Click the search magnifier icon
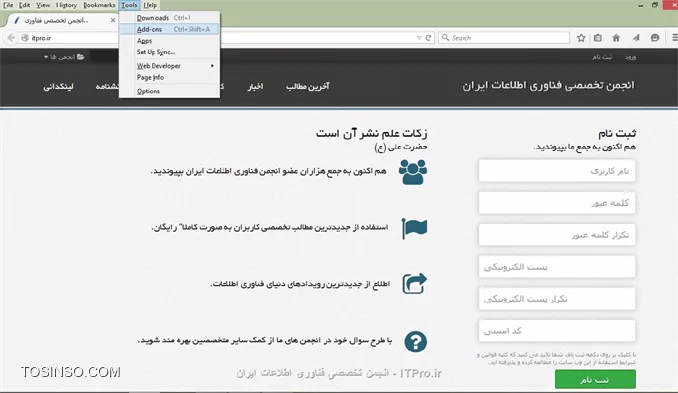 (445, 38)
